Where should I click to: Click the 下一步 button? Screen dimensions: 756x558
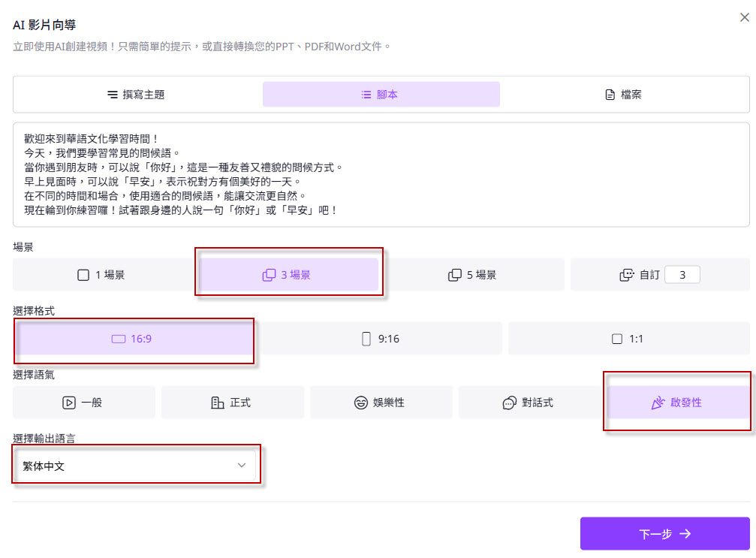click(664, 534)
